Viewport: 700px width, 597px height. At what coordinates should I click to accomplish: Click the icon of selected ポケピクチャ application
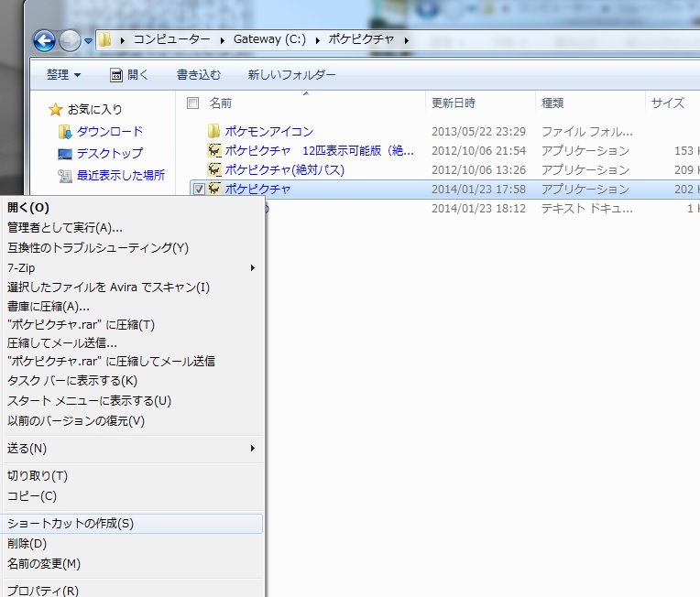pyautogui.click(x=214, y=189)
